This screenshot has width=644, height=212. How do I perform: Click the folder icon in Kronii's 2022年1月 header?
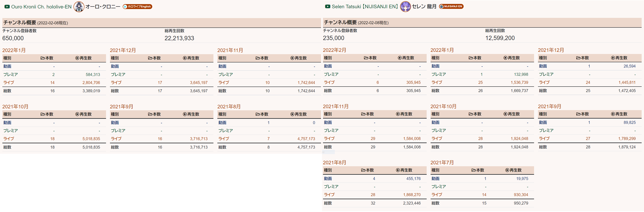tap(43, 58)
